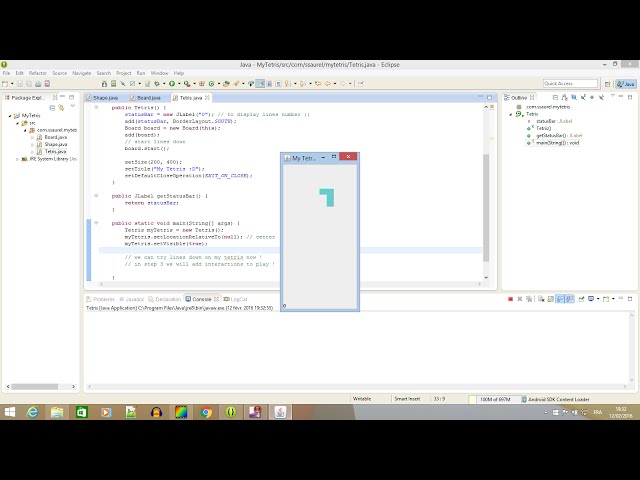Viewport: 640px width, 480px height.
Task: Expand Shape.java in Package Explorer
Action: pos(32,144)
